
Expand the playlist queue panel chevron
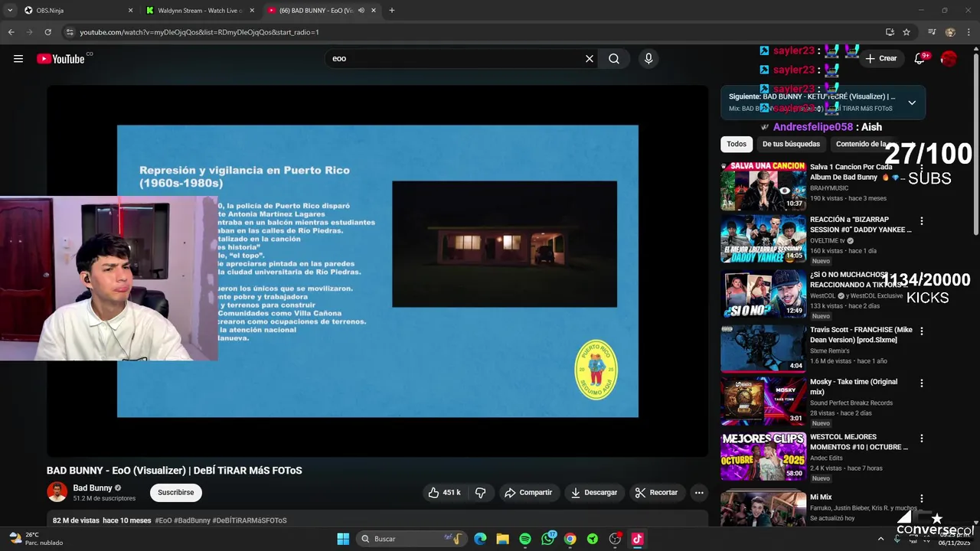[912, 103]
